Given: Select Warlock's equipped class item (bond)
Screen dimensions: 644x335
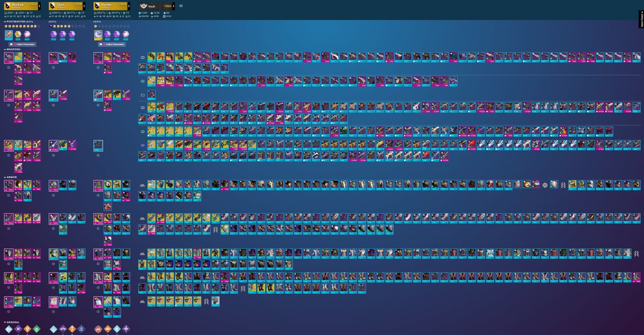Looking at the screenshot, I should pos(9,302).
